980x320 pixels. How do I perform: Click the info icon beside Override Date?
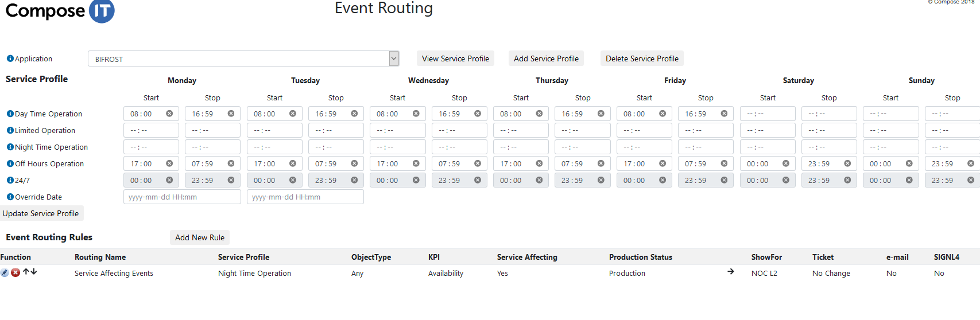(x=10, y=197)
